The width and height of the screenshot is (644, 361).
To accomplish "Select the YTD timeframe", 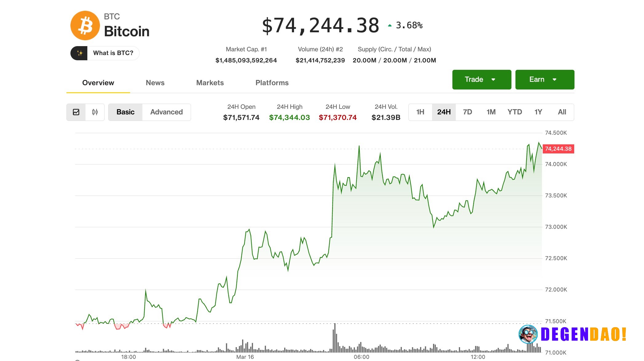I will (515, 112).
